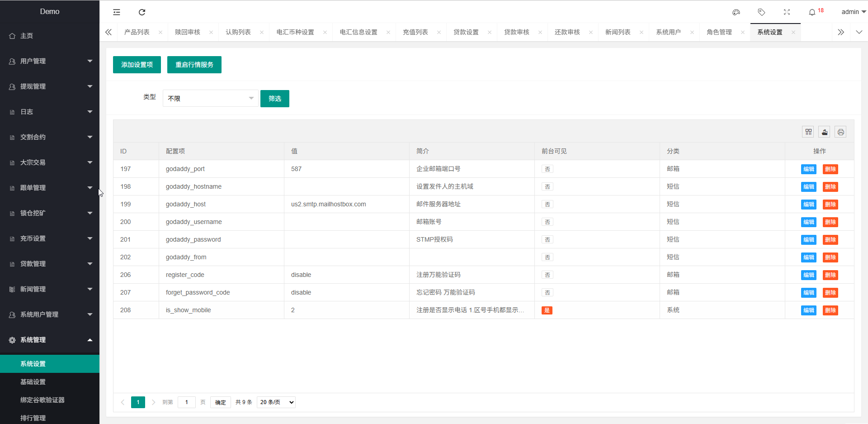Open 基础设置 in the sidebar

coord(33,382)
